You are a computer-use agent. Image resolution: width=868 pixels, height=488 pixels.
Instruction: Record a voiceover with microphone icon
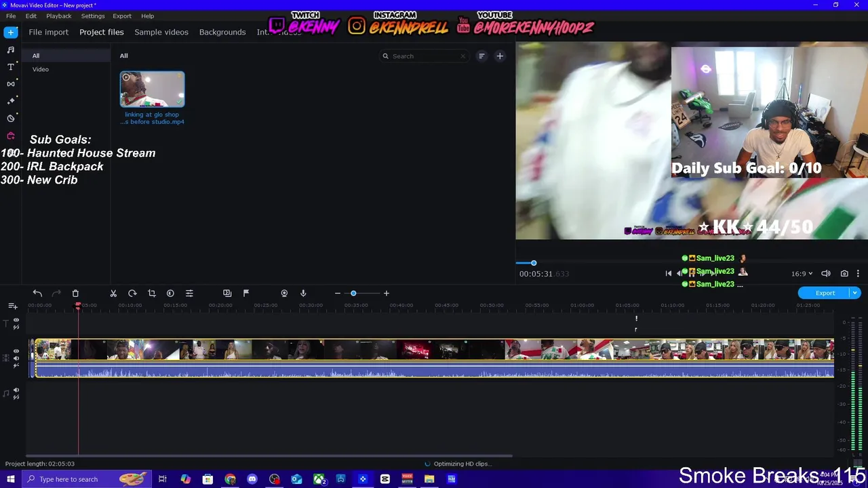click(303, 293)
